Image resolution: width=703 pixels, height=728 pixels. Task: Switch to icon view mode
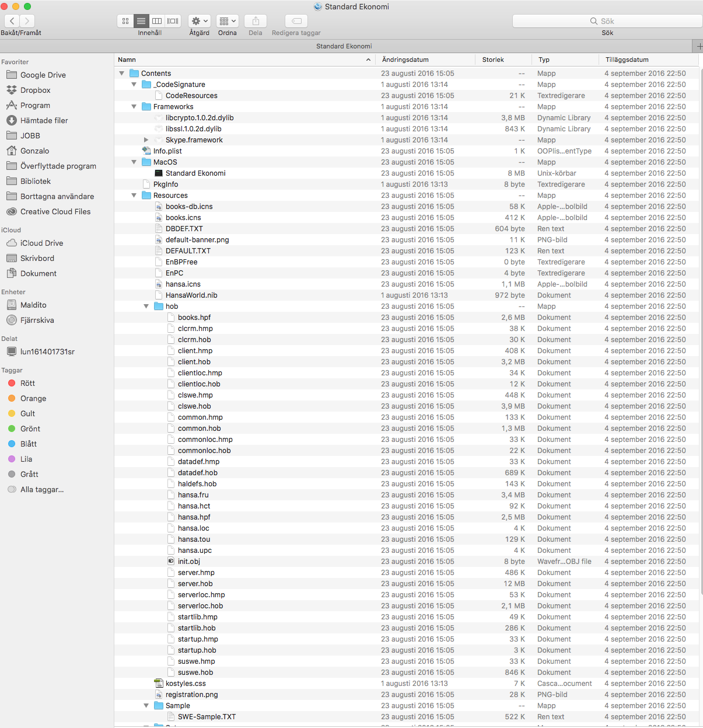coord(125,21)
